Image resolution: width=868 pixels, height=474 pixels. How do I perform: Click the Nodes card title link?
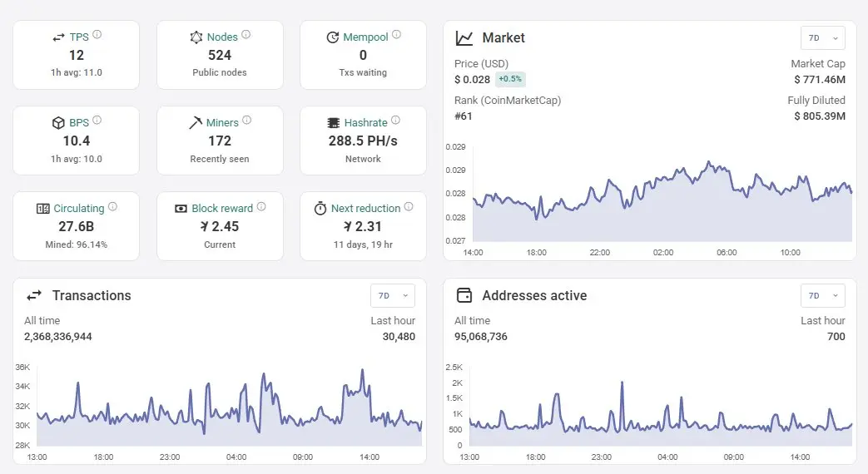click(x=222, y=37)
